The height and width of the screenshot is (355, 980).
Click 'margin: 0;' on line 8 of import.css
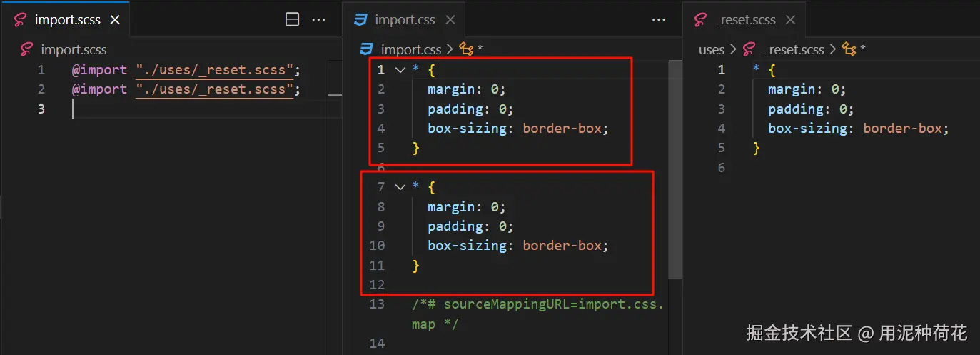coord(466,207)
